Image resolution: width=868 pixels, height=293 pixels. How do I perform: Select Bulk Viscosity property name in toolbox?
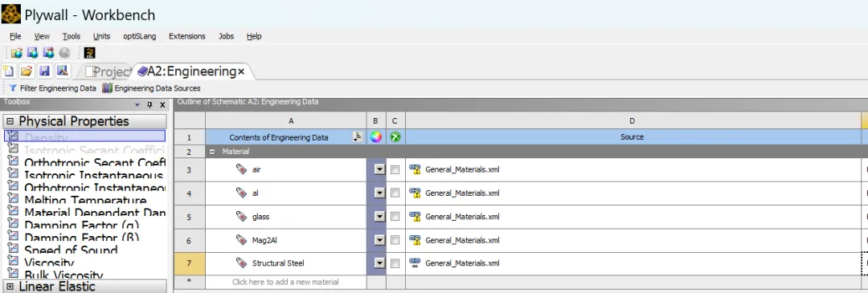click(x=63, y=275)
